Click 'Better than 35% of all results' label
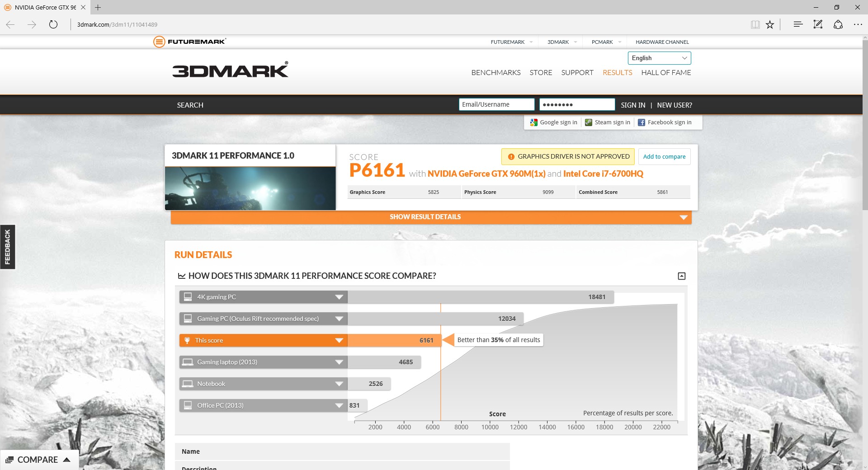868x470 pixels. click(x=499, y=340)
